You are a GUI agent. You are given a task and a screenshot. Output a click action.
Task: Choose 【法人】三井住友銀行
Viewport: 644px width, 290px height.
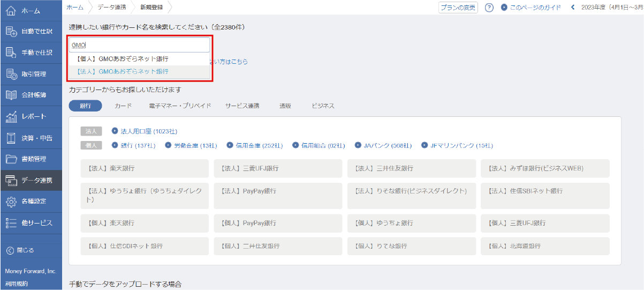click(x=412, y=168)
